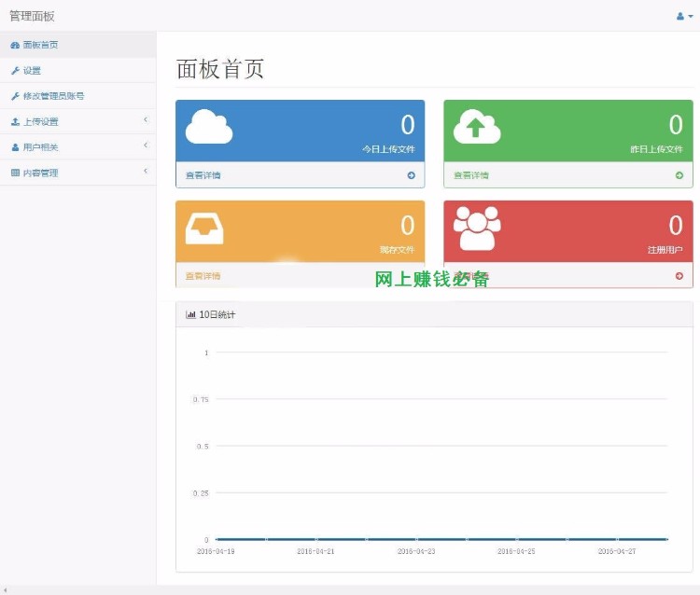Open the 设置 sidebar item

click(x=78, y=71)
